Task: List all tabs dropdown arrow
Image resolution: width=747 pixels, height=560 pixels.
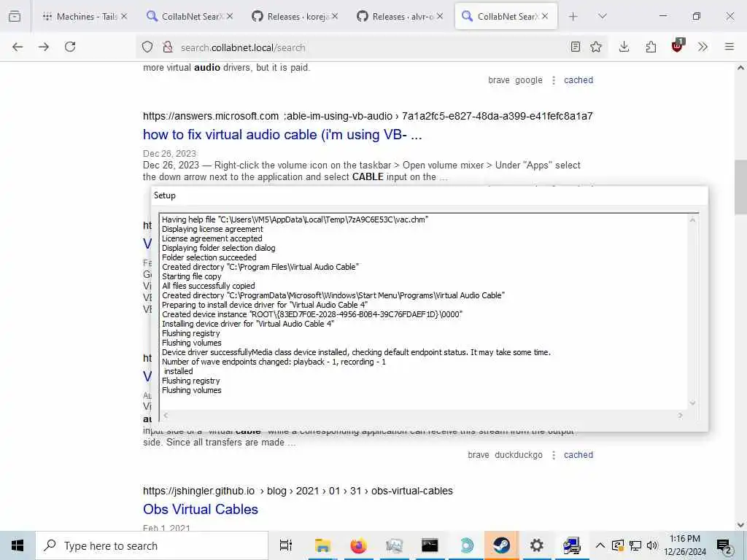Action: coord(603,16)
